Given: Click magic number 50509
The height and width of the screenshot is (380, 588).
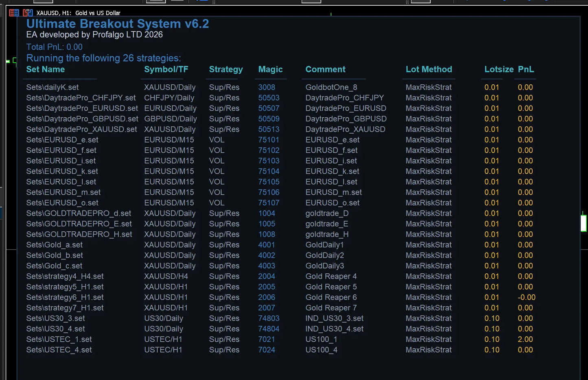Looking at the screenshot, I should (x=269, y=119).
